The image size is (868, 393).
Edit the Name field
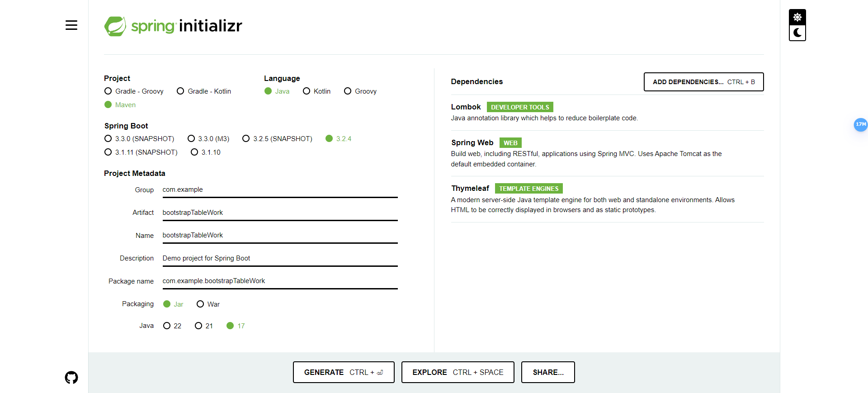(x=280, y=236)
